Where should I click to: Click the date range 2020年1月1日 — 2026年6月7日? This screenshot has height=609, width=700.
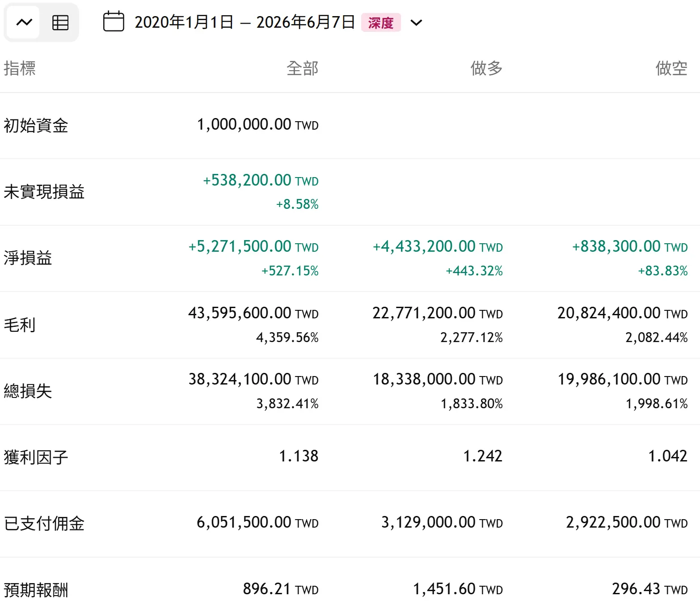pyautogui.click(x=245, y=22)
